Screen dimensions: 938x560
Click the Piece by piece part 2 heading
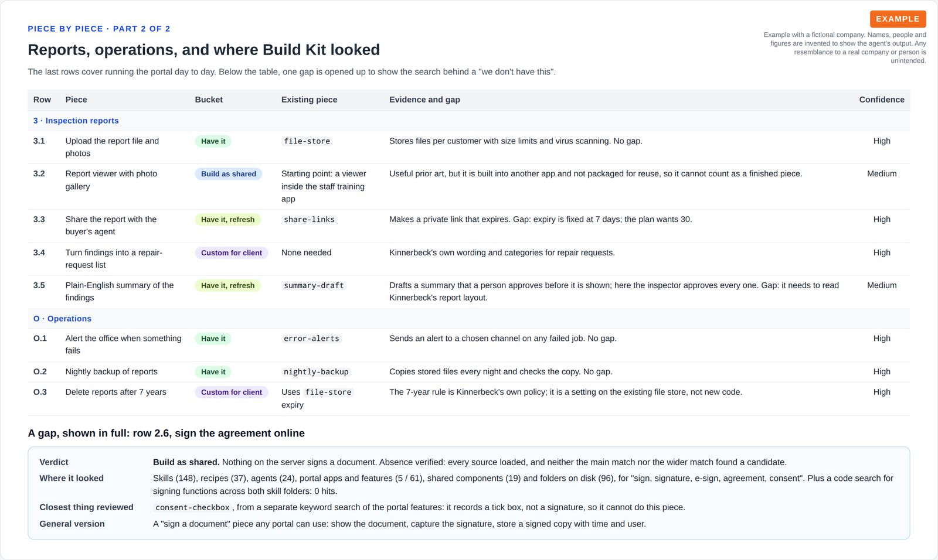tap(99, 29)
